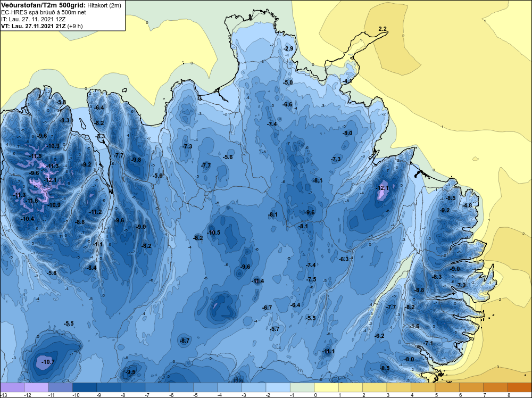Click the -6.2 temperature value
Viewport: 532px width, 398px height.
click(379, 336)
